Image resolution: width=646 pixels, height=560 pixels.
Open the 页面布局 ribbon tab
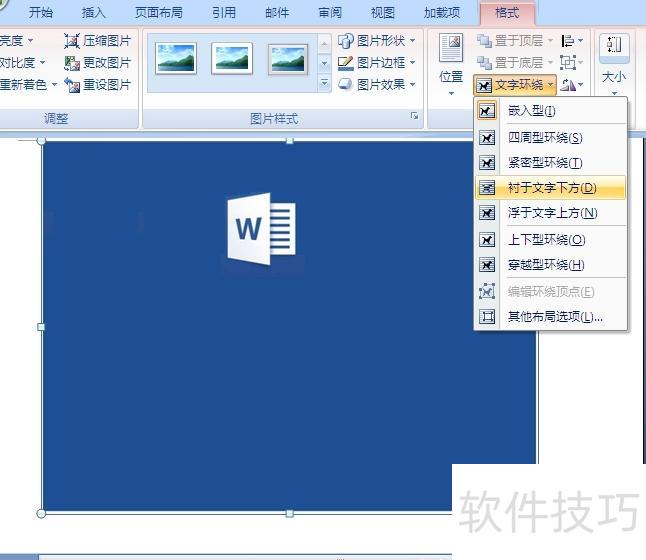pyautogui.click(x=159, y=12)
